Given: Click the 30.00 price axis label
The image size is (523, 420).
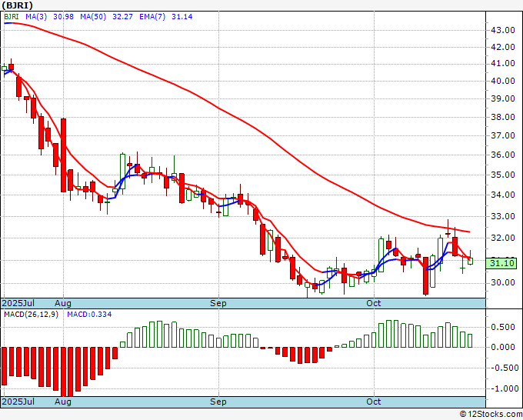Looking at the screenshot, I should tap(503, 283).
